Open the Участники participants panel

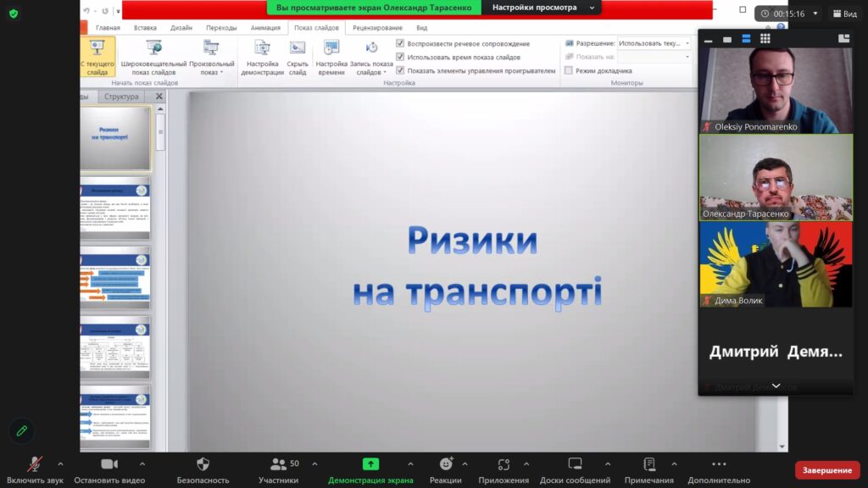tap(278, 470)
